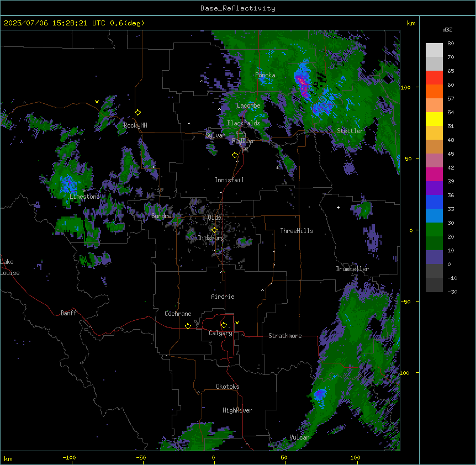This screenshot has width=476, height=465.
Task: Click the orange 60-57 dBZ legend swatch
Action: pos(434,91)
